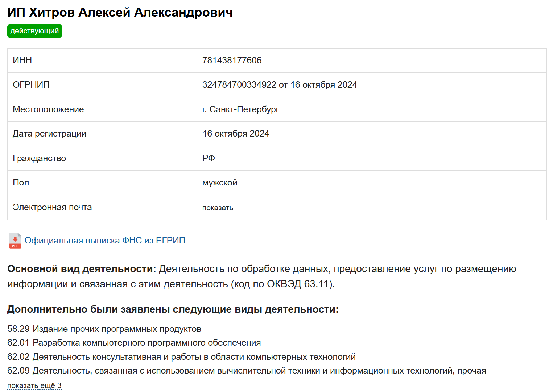553x392 pixels.
Task: Click the Гражданство value РФ
Action: [209, 158]
